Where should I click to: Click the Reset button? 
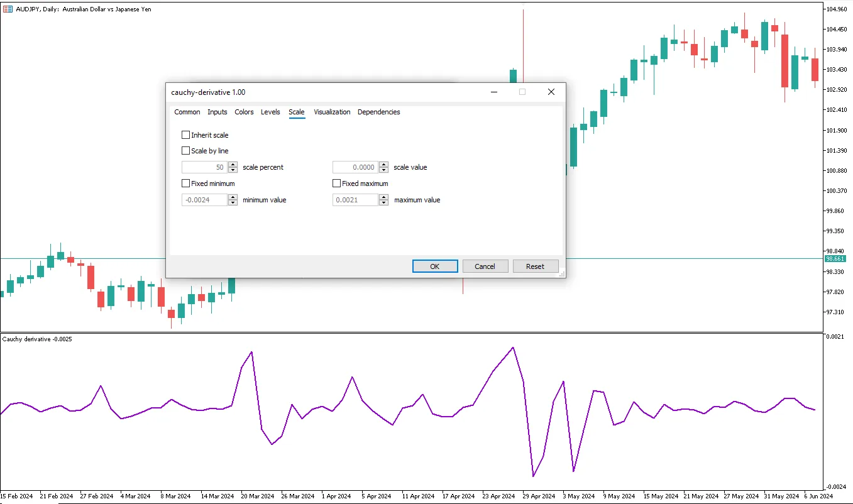(536, 266)
